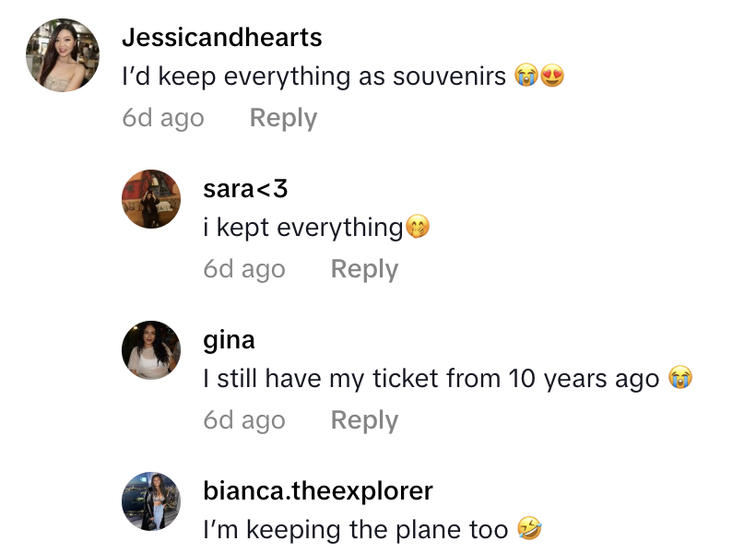Visit the bianca.theexplorer username
Screen dimensions: 756x553
click(x=318, y=491)
